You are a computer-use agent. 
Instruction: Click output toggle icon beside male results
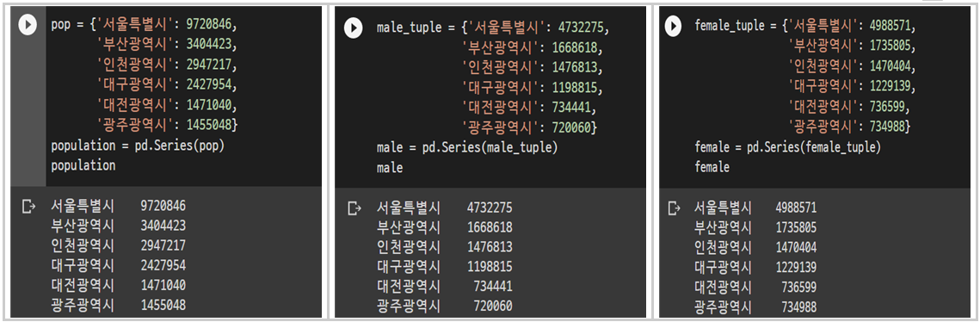pos(354,208)
